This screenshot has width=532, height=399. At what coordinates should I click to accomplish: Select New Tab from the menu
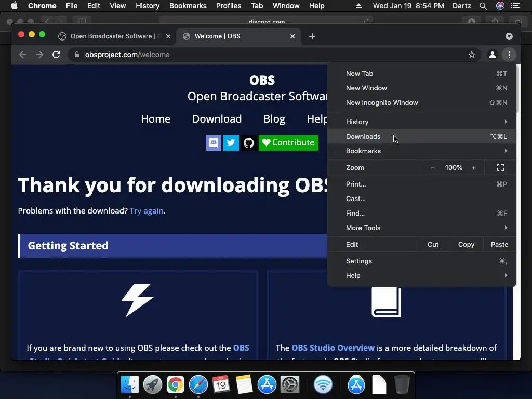click(x=422, y=73)
